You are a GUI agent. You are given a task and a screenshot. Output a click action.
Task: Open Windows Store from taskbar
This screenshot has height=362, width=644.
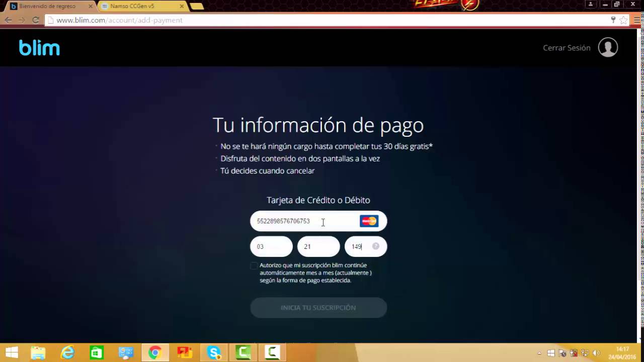click(x=97, y=353)
